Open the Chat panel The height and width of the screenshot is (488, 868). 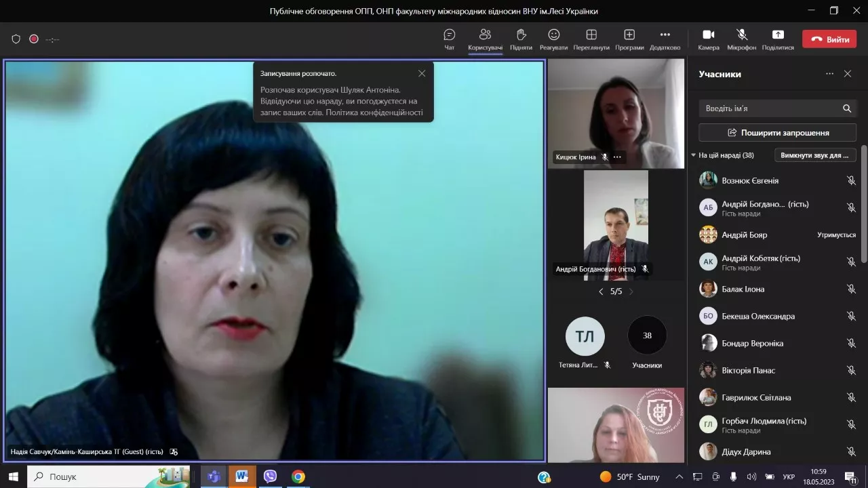[x=449, y=39]
